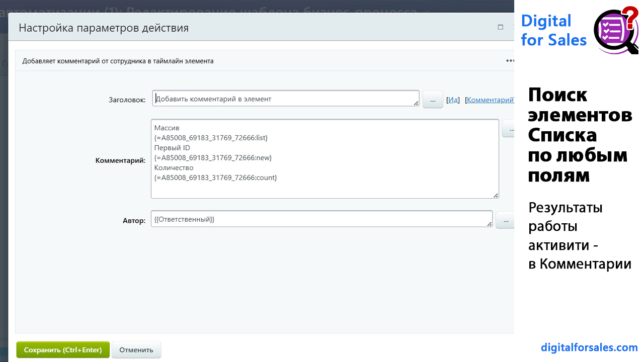Click the Digital for Sales brand text
Image resolution: width=644 pixels, height=362 pixels.
[x=553, y=30]
